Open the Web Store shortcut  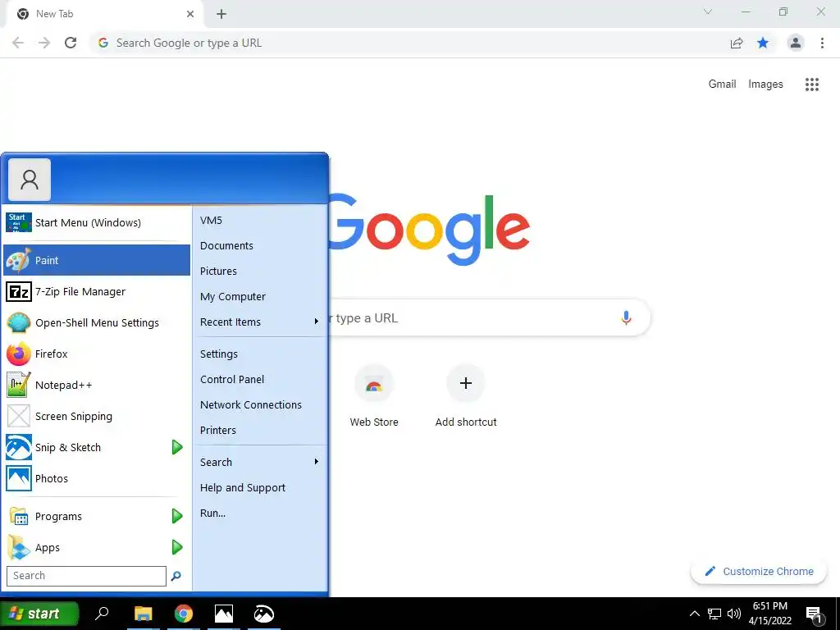(x=374, y=396)
